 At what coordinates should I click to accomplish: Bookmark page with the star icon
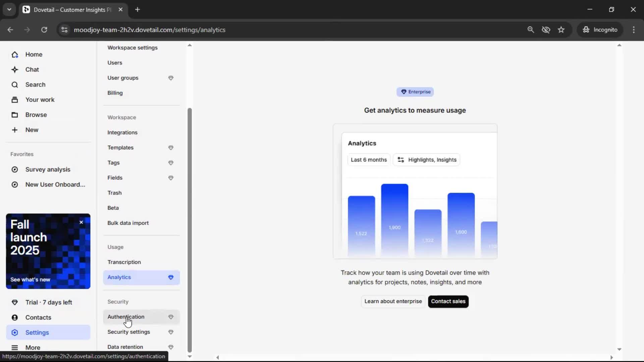(x=561, y=30)
